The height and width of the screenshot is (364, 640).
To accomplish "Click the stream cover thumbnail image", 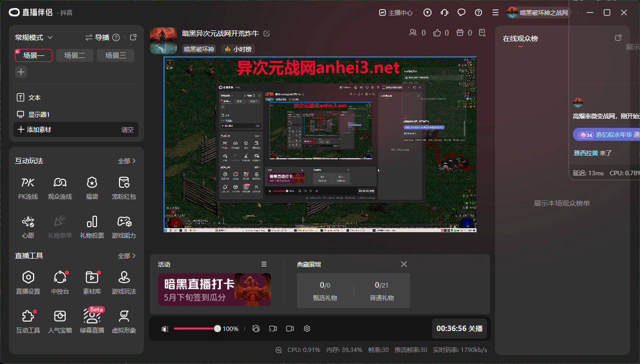I will pos(163,41).
